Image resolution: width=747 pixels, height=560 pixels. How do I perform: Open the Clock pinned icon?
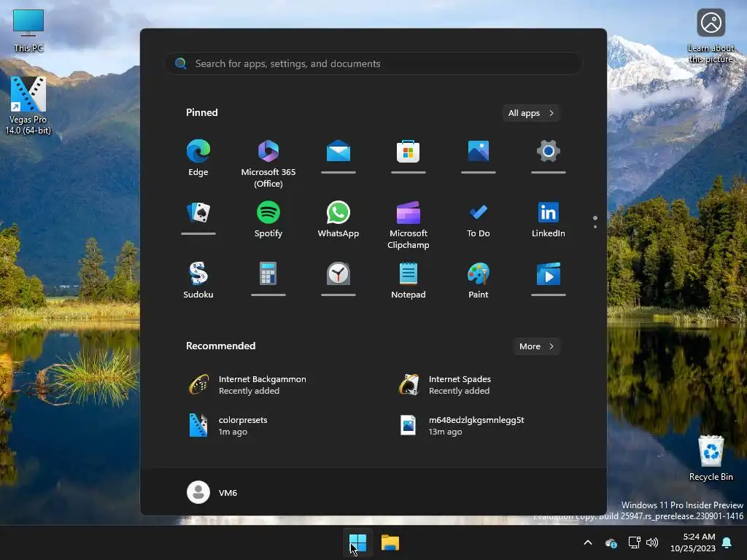338,279
